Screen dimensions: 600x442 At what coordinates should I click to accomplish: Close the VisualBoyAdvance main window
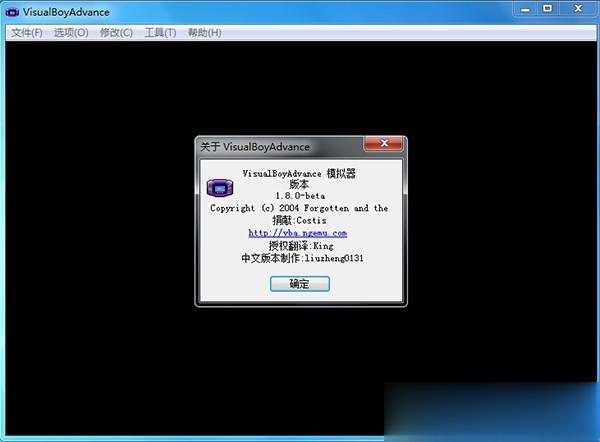[578, 8]
